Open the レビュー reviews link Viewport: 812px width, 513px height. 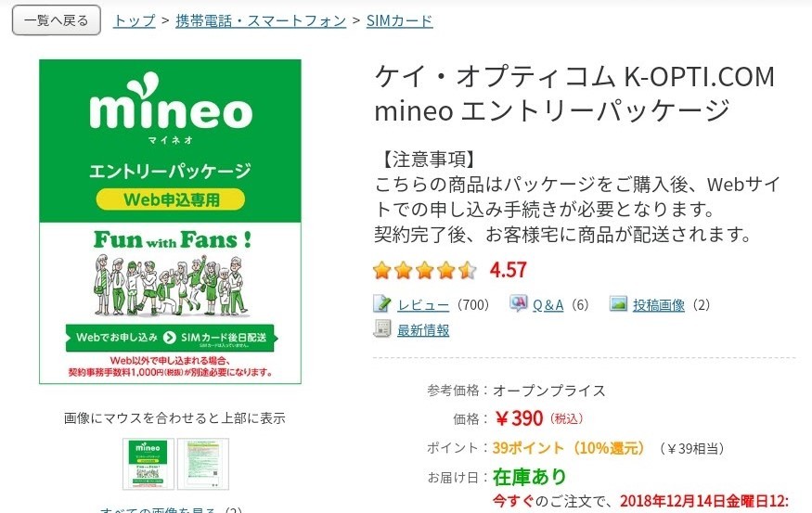click(423, 304)
